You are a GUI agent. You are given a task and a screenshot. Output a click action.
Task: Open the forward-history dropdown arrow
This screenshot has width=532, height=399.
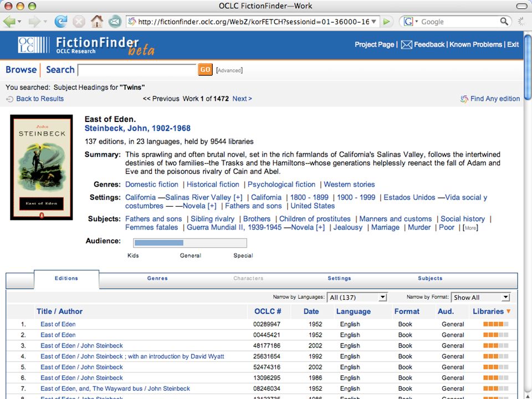pos(45,22)
